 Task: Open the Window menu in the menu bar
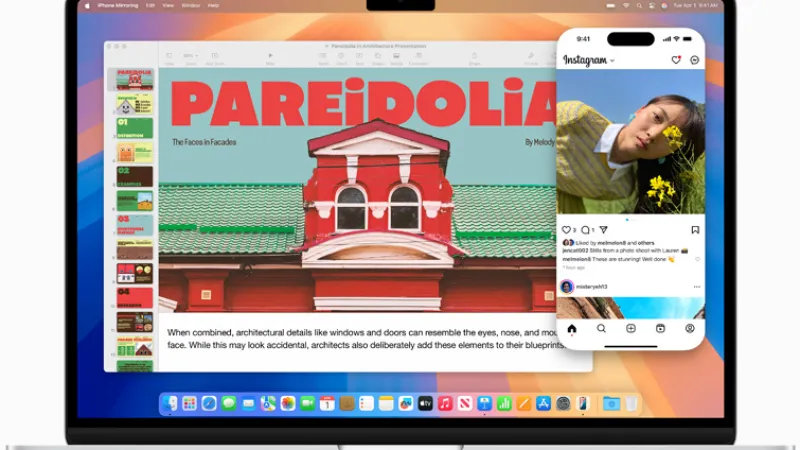point(191,6)
